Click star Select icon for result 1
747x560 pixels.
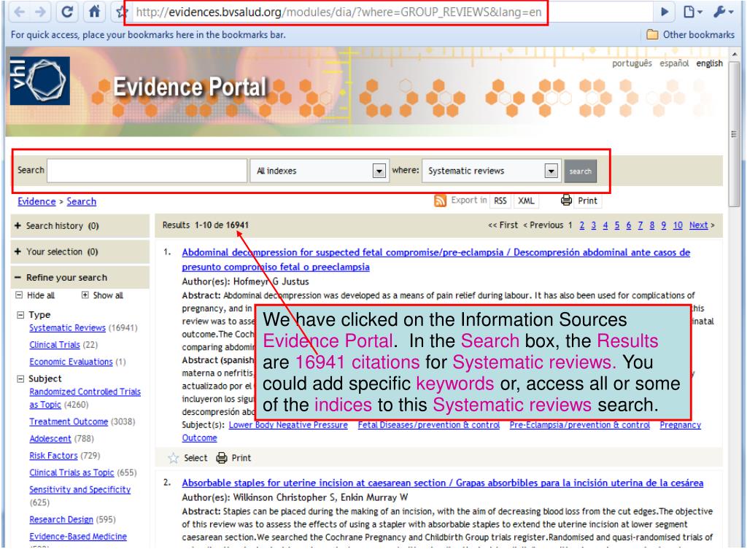click(173, 458)
